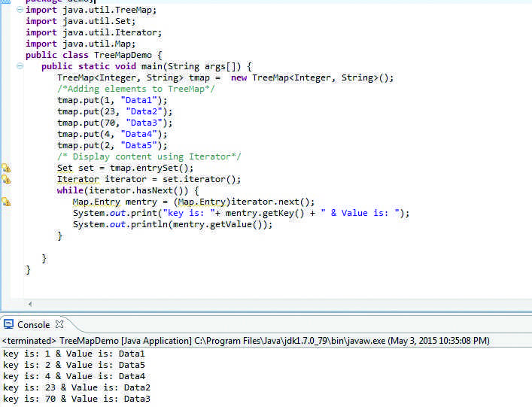Click the horizontal scrollbar left arrow
Screen dimensions: 532x407
pyautogui.click(x=30, y=304)
